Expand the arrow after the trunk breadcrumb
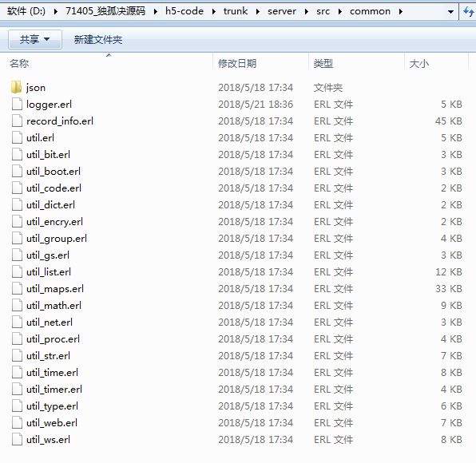476x463 pixels. (258, 11)
